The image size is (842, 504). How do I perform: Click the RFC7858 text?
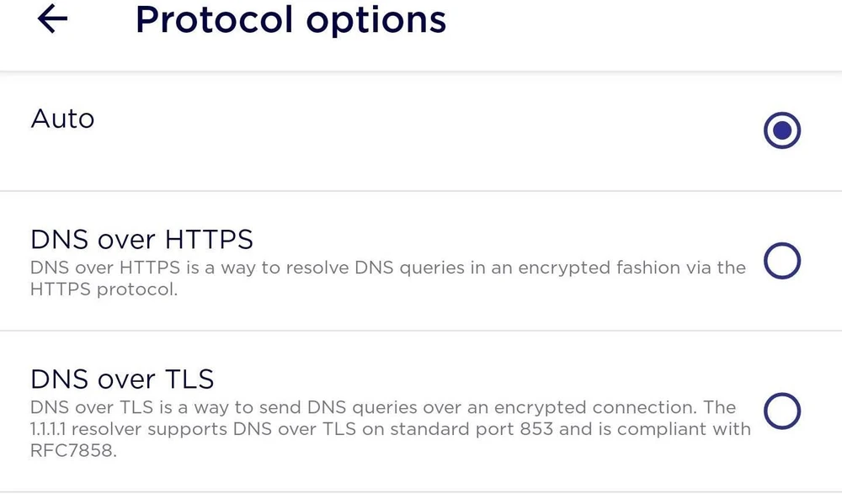pos(72,451)
